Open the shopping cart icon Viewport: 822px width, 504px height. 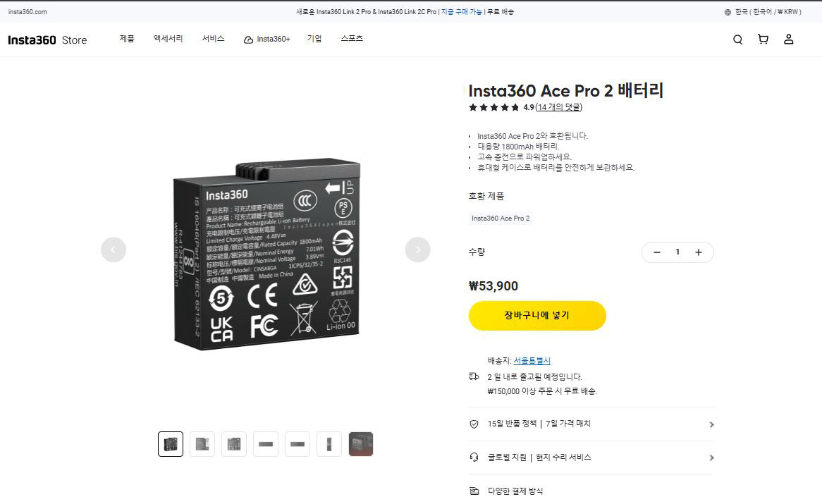(763, 39)
